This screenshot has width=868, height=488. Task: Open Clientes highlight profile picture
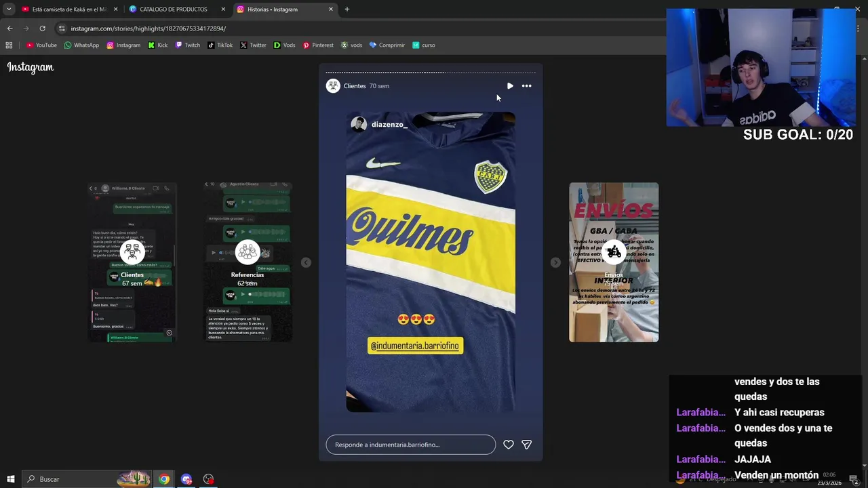point(333,86)
